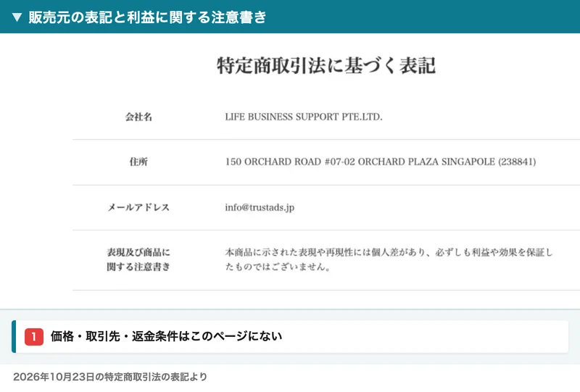Select the 150 ORCHARD ROAD address text

[381, 162]
